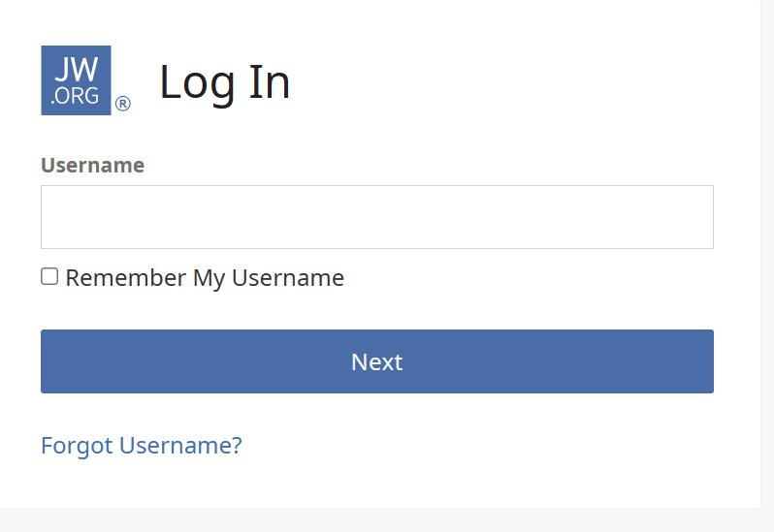The image size is (774, 532).
Task: Click the Remember My Username label text
Action: (205, 278)
